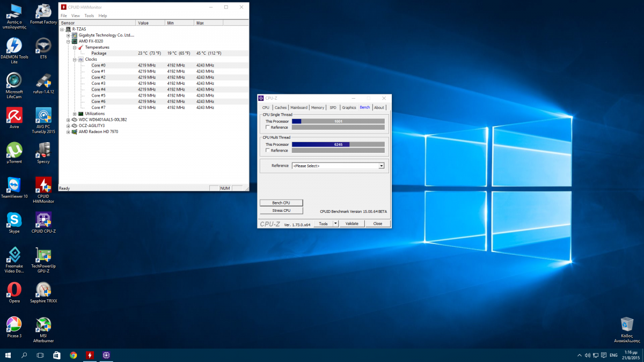
Task: Launch CPUID CPU-Z desktop shortcut
Action: click(x=43, y=223)
